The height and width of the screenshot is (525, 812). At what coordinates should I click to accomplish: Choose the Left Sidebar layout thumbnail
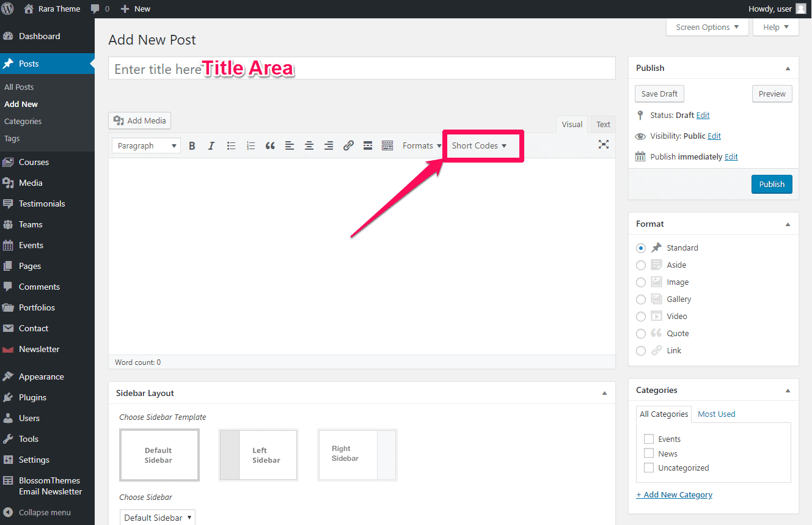pyautogui.click(x=258, y=455)
